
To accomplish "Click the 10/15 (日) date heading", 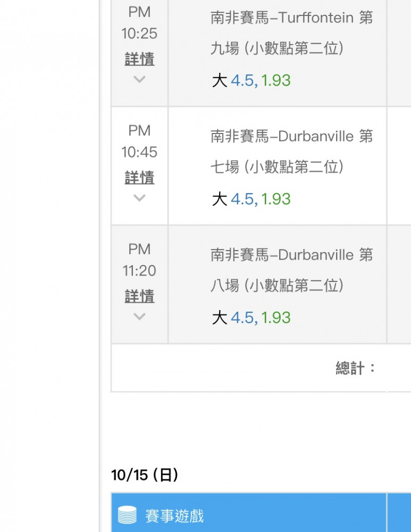I will [x=145, y=475].
